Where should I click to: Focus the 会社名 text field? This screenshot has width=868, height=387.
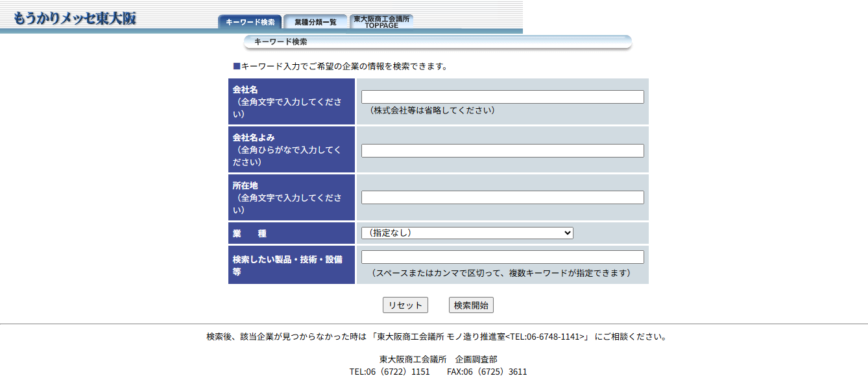click(x=502, y=97)
